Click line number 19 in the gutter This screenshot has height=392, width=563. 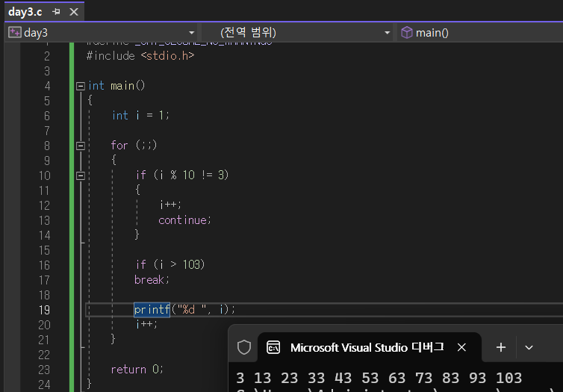44,310
